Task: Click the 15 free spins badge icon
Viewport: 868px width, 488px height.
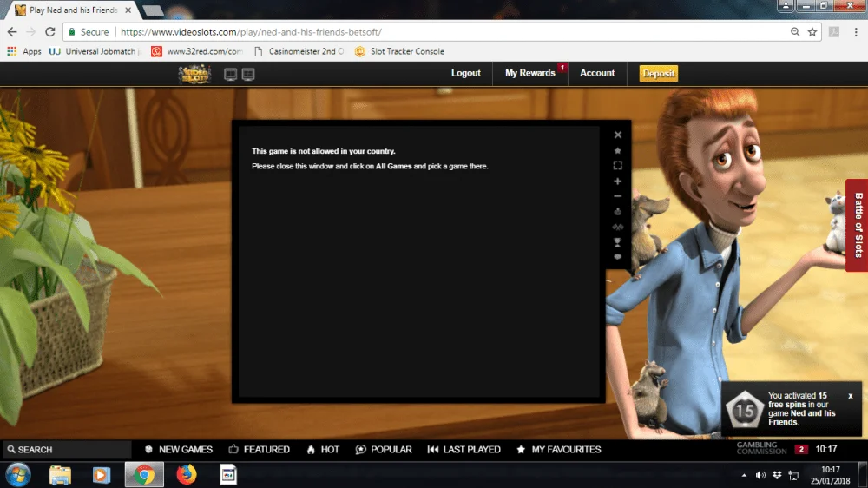Action: coord(745,409)
